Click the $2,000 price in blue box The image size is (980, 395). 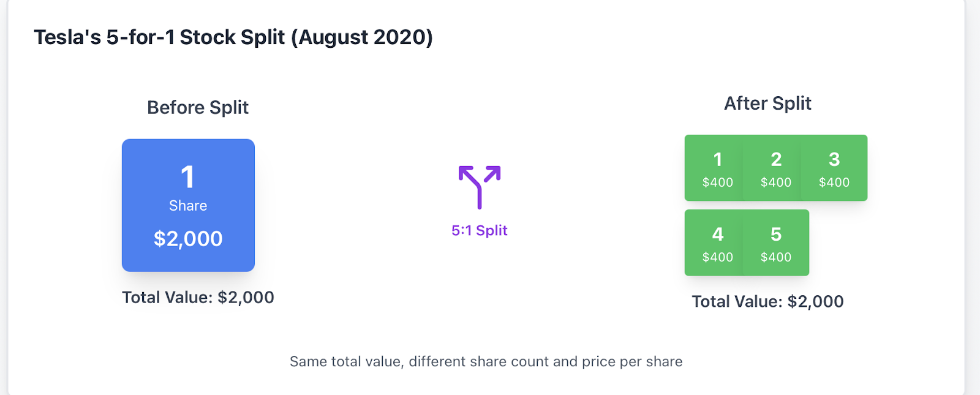click(188, 239)
